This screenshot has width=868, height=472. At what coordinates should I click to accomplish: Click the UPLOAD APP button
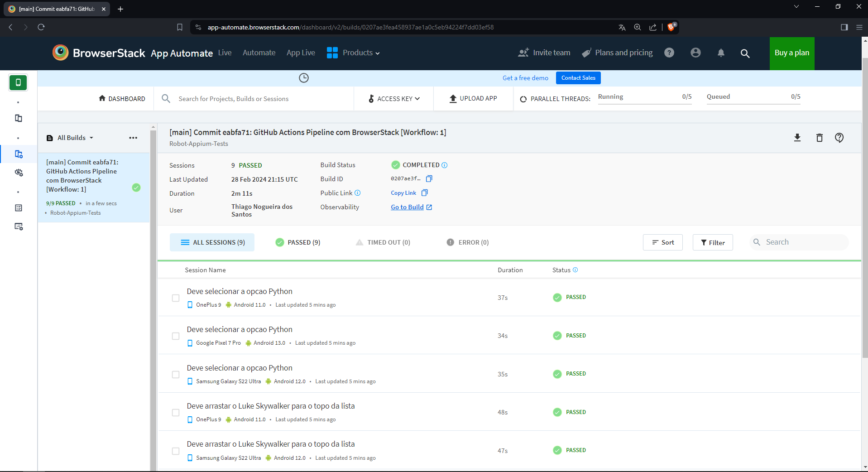pos(473,99)
